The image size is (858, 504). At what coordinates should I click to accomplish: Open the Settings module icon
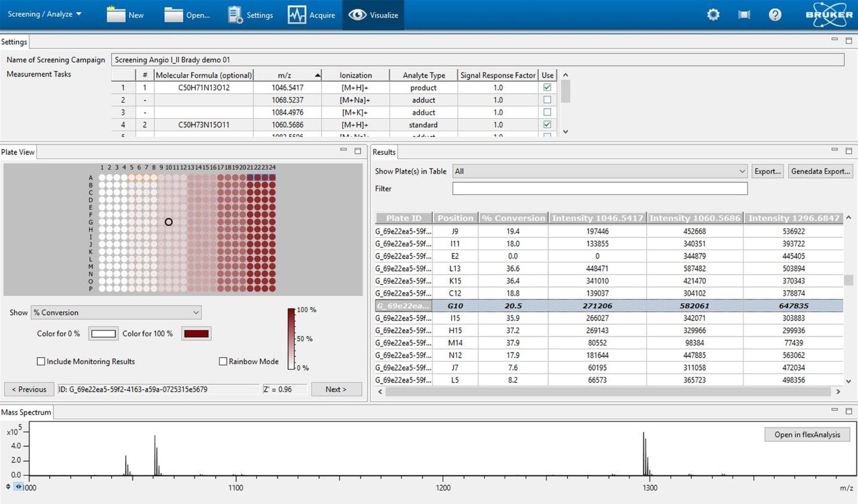click(x=249, y=14)
